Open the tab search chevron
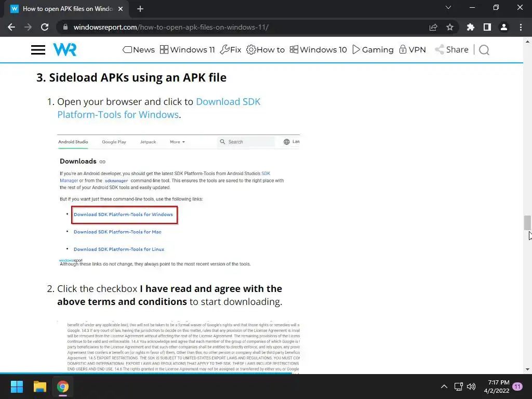The height and width of the screenshot is (399, 532). point(448,7)
